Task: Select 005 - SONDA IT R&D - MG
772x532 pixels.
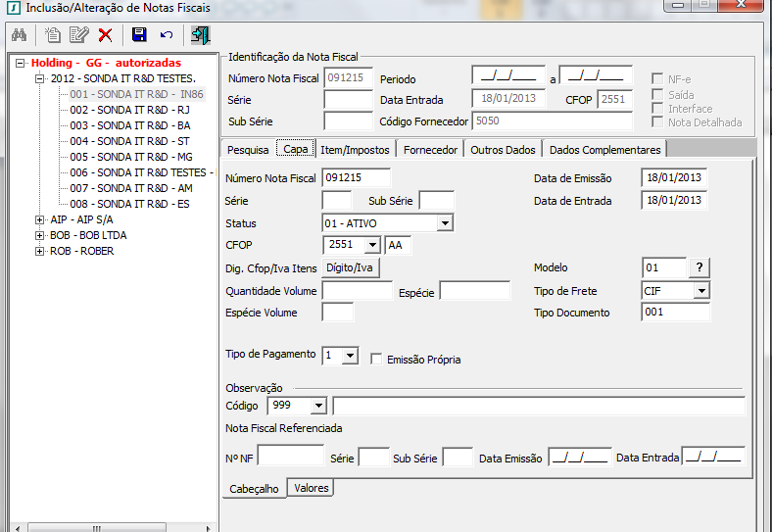Action: 129,157
